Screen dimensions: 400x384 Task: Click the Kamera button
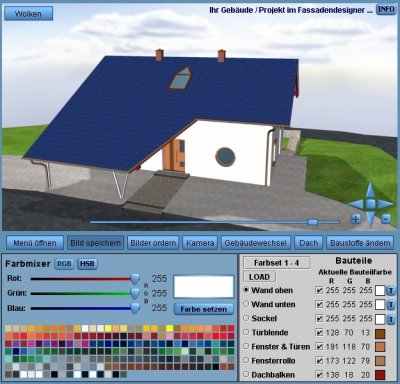pyautogui.click(x=200, y=243)
